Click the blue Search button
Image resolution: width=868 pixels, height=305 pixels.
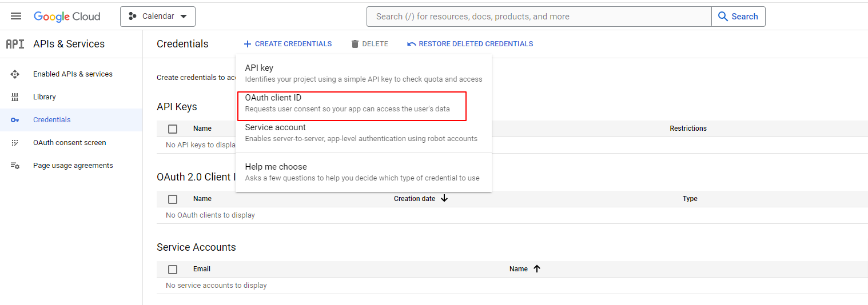738,17
